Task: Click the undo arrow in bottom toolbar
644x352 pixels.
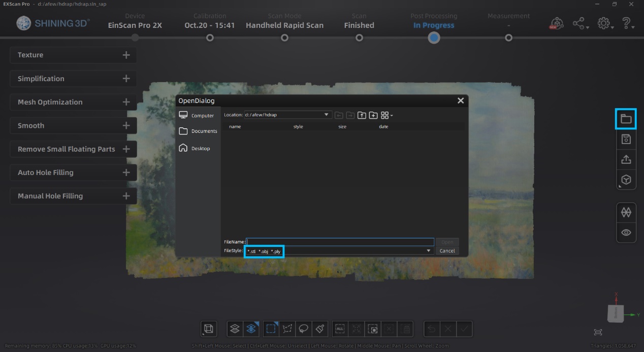Action: click(432, 329)
